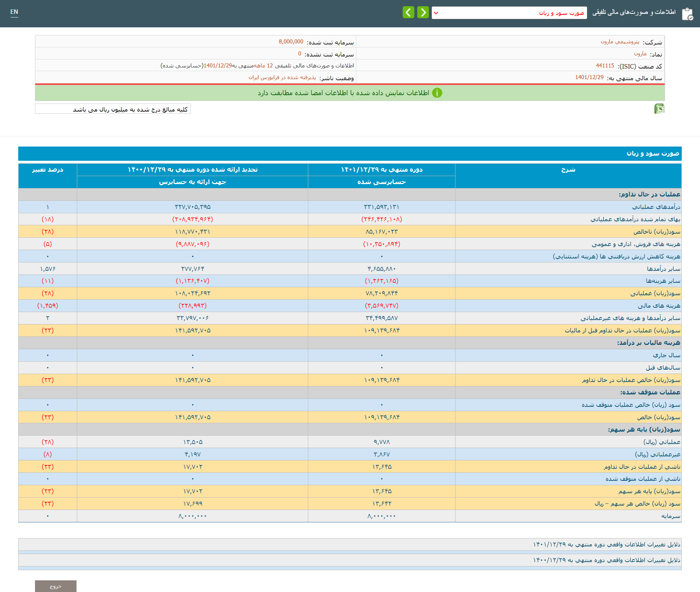The height and width of the screenshot is (592, 700).
Task: Click the خروج exit button
Action: (x=56, y=586)
